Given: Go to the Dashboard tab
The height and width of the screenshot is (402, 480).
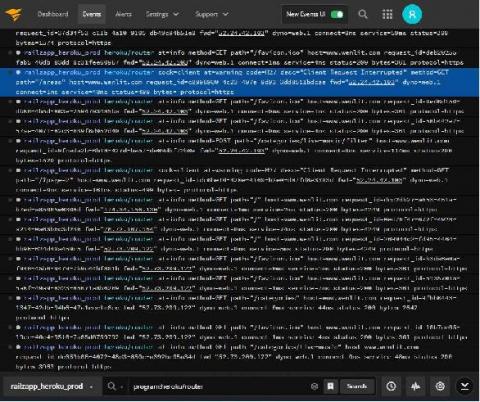Looking at the screenshot, I should pyautogui.click(x=53, y=14).
